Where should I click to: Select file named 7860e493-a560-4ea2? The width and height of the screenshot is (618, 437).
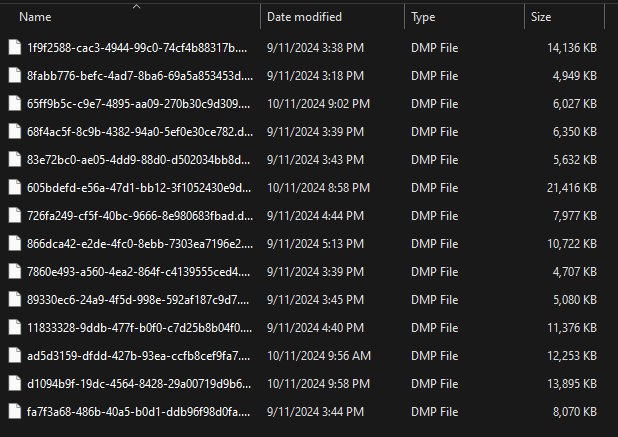click(138, 271)
